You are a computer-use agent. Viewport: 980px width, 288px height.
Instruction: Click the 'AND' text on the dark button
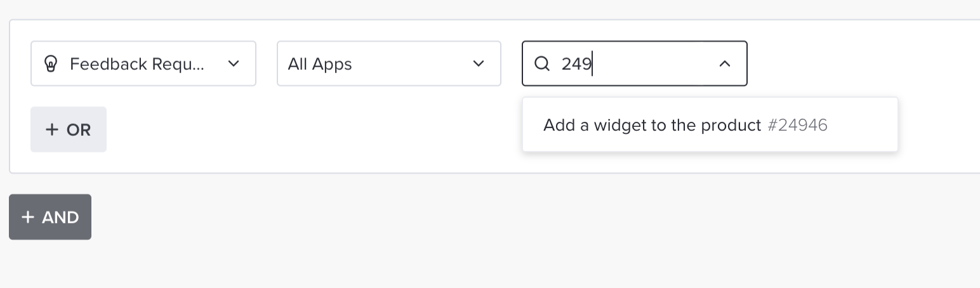coord(60,218)
